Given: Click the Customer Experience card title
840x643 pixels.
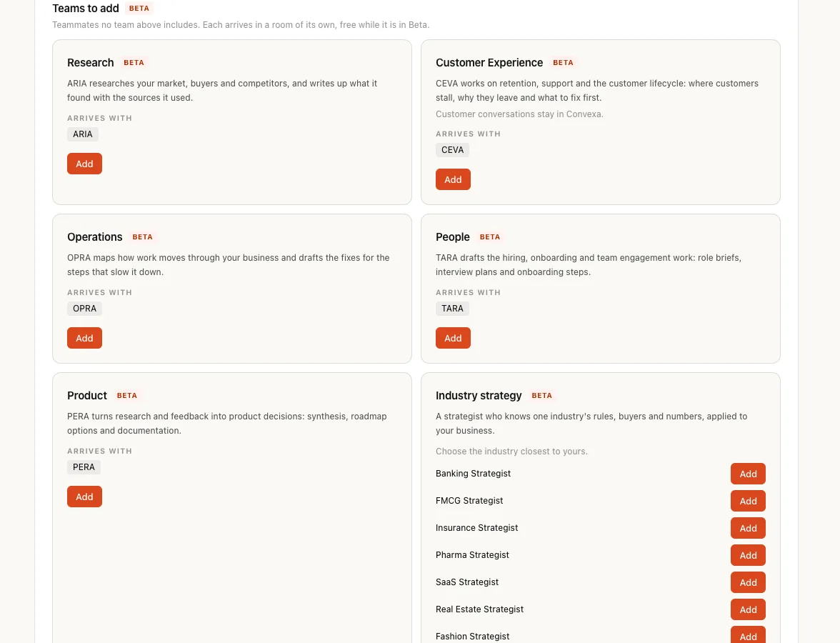Looking at the screenshot, I should (489, 63).
